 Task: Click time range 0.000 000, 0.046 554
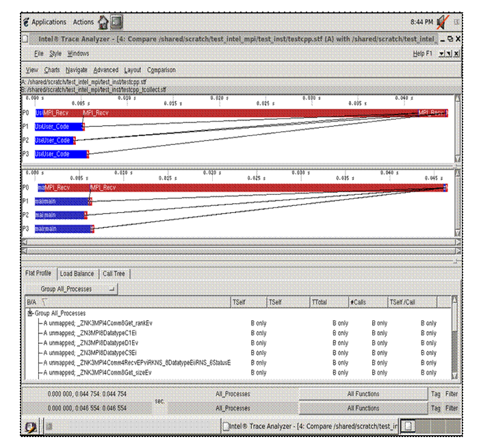tap(87, 408)
